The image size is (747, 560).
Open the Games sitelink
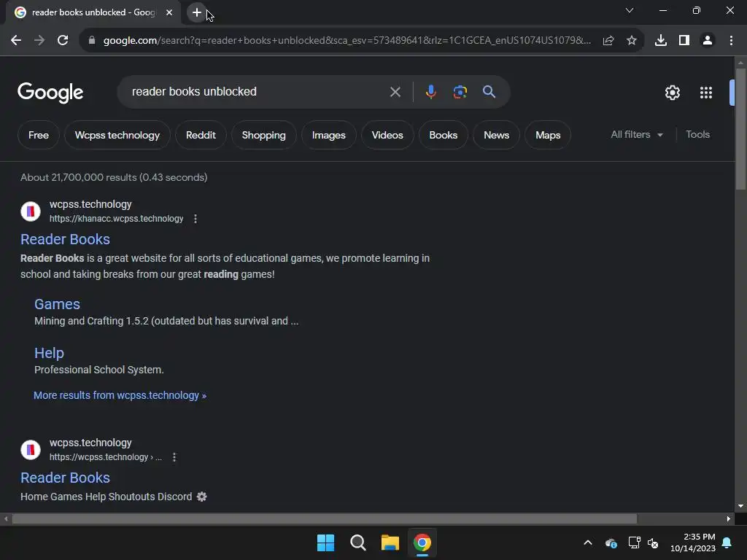[x=57, y=304]
